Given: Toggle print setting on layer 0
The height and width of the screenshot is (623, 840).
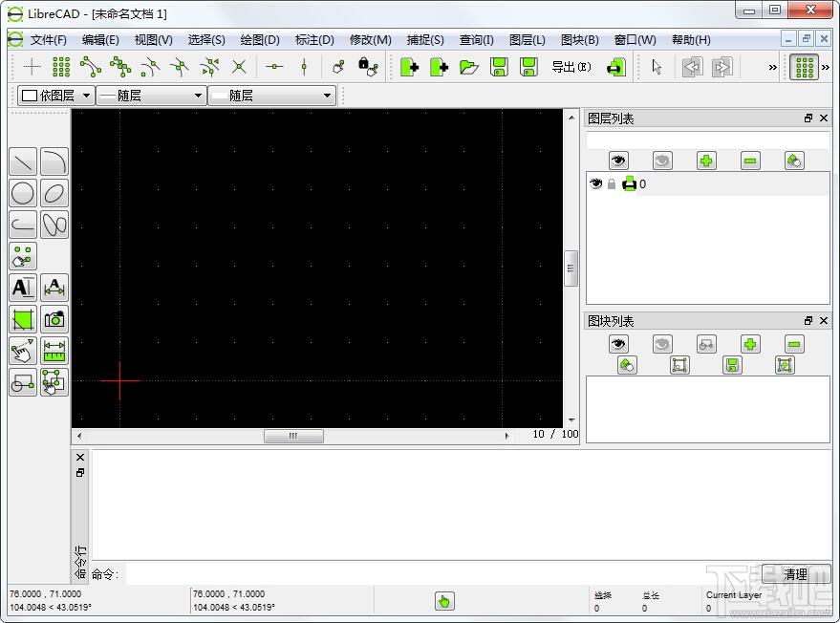Looking at the screenshot, I should click(629, 183).
